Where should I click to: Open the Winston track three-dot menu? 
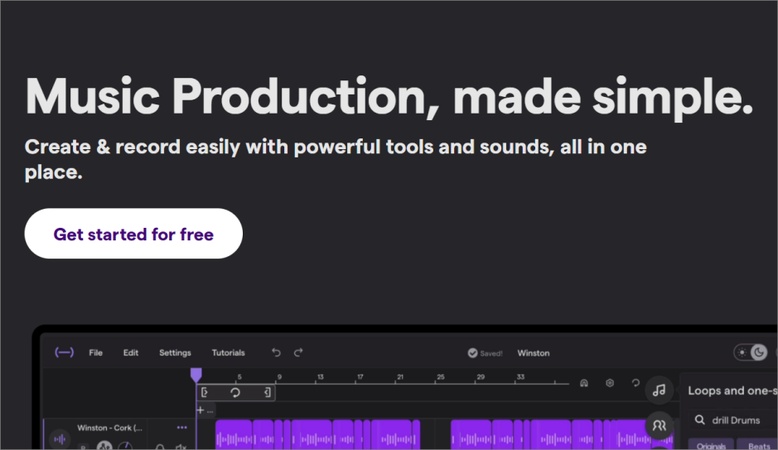pos(181,427)
